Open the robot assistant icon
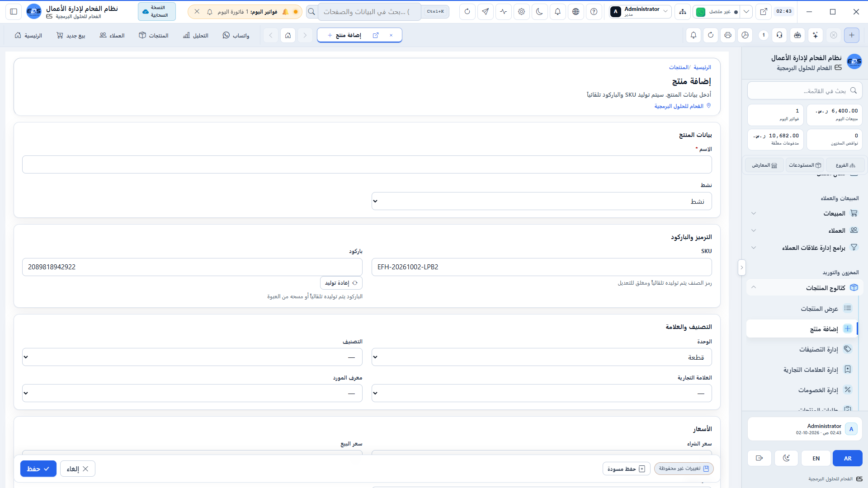Image resolution: width=868 pixels, height=488 pixels. pos(797,35)
